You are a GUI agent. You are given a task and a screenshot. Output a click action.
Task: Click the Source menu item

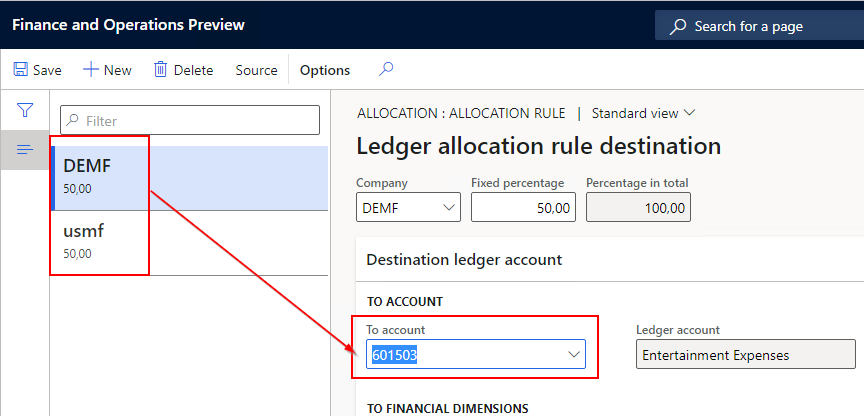pos(256,70)
